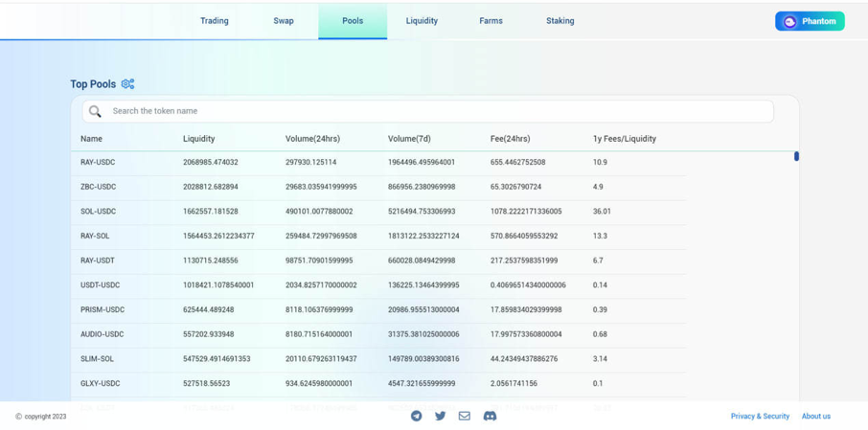
Task: Click the 1y Fees/Liquidity column header
Action: (624, 139)
